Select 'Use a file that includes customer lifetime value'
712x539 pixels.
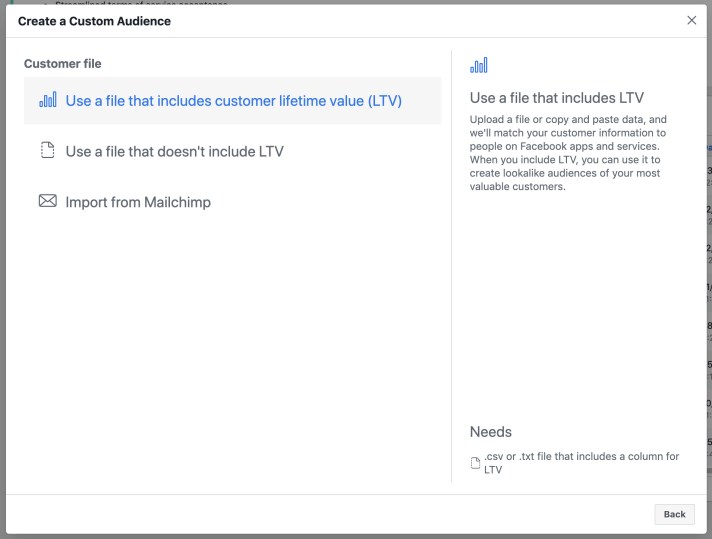tap(233, 101)
